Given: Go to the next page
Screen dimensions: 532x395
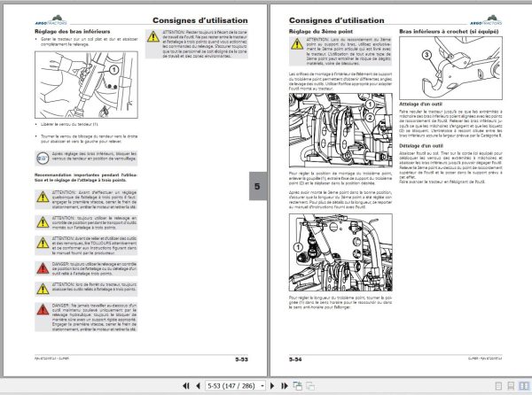Looking at the screenshot, I should tap(272, 386).
